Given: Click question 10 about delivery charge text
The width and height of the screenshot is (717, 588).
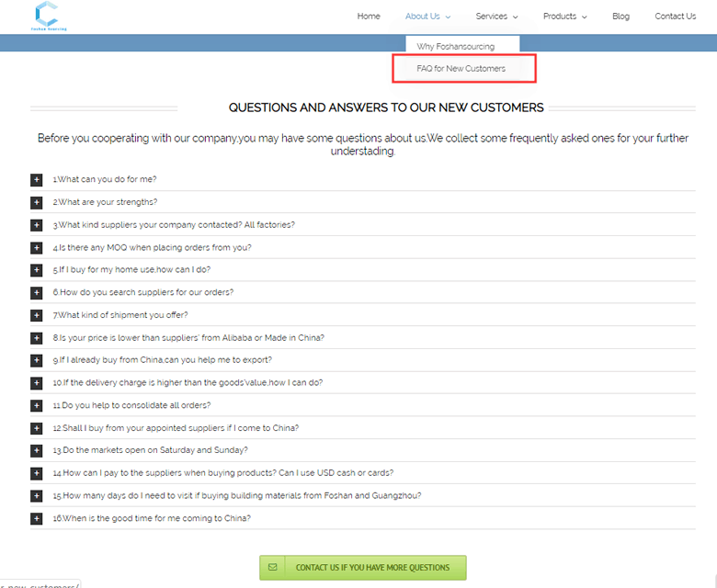Looking at the screenshot, I should 188,382.
